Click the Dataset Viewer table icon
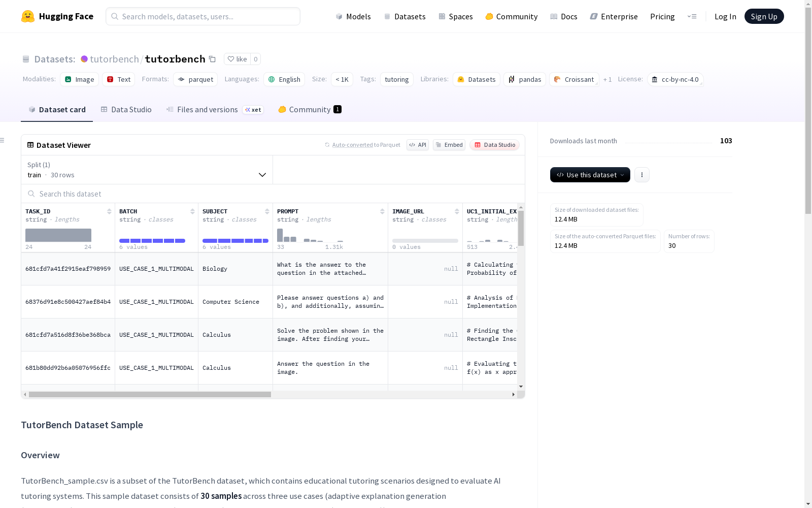This screenshot has height=508, width=812. (30, 145)
